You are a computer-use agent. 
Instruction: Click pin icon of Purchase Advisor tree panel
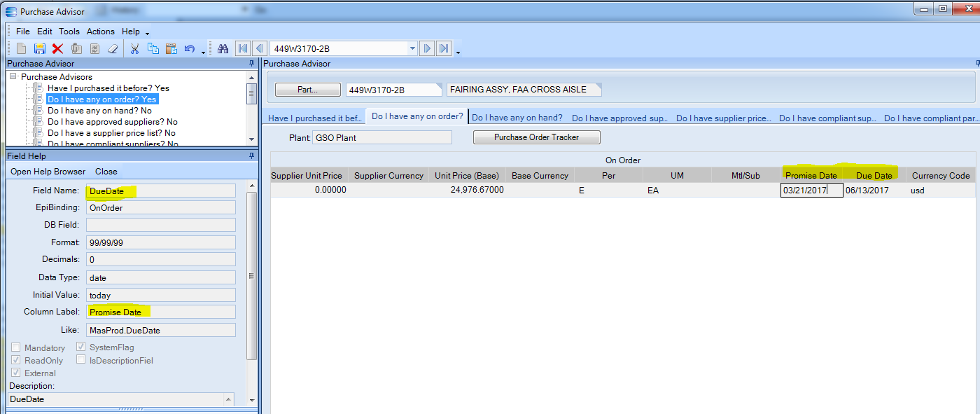pos(251,64)
